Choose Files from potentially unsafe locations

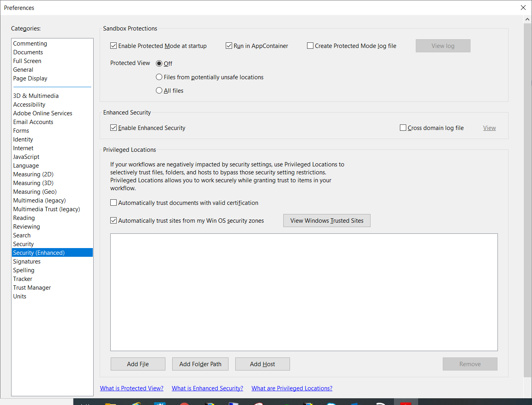click(159, 77)
